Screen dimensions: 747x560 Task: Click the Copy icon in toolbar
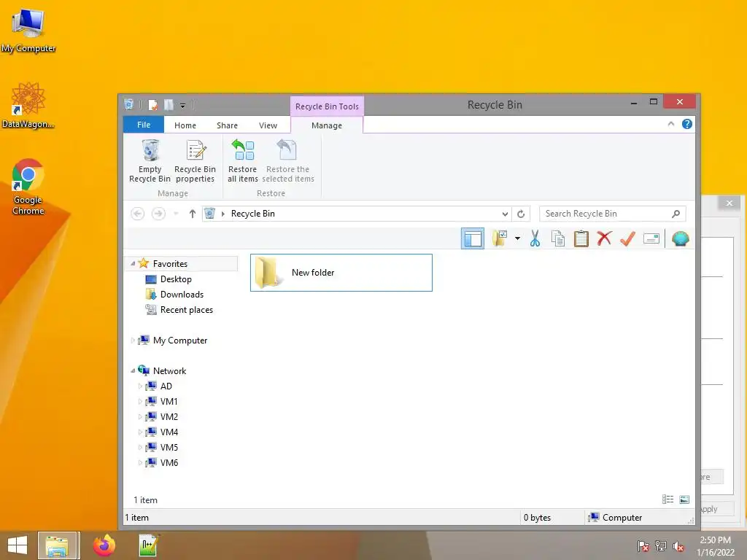click(x=558, y=238)
